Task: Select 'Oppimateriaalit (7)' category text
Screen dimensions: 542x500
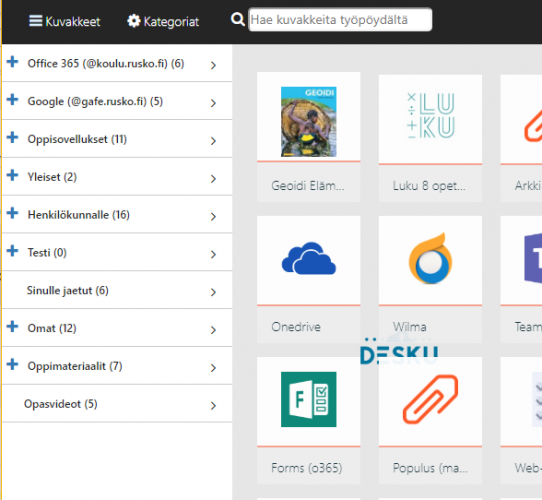Action: click(75, 366)
